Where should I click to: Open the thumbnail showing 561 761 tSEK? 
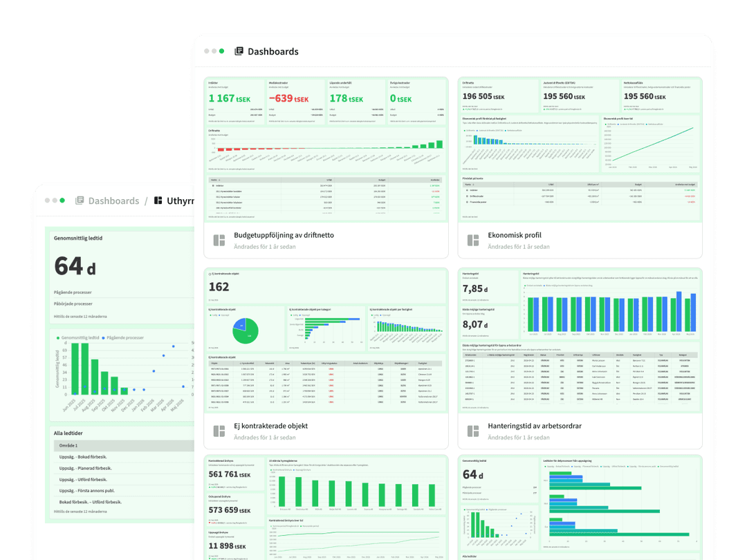point(326,507)
